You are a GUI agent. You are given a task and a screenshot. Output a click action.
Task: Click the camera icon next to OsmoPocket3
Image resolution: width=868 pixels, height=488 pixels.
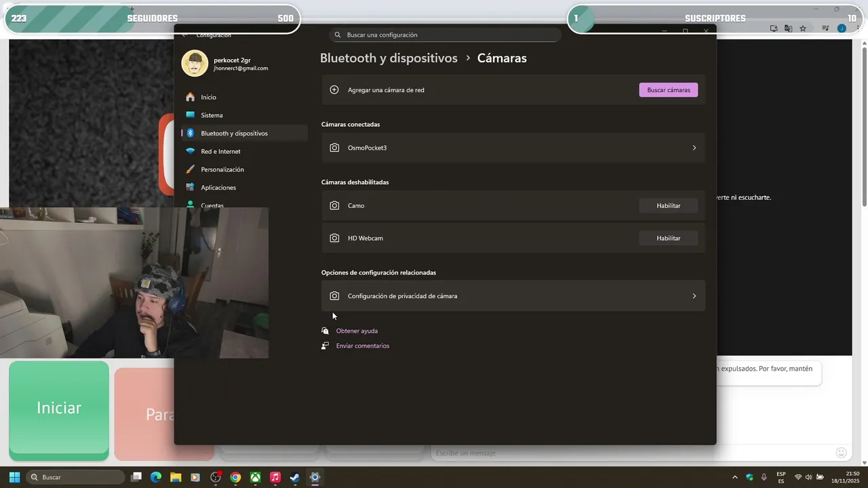pos(334,148)
